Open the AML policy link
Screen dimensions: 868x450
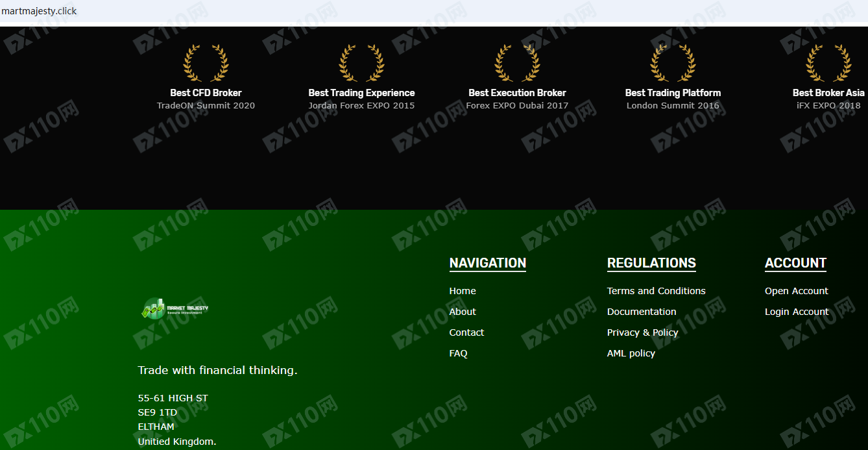(631, 353)
